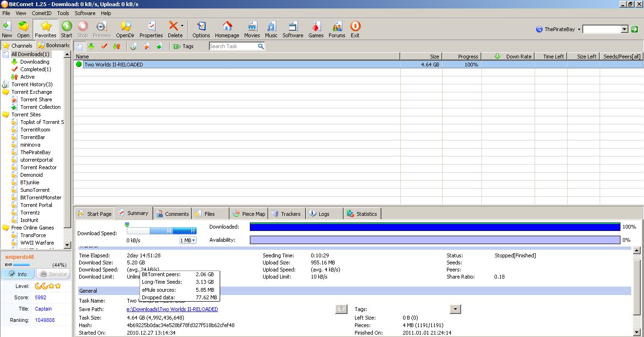
Task: Show active tasks up-down arrows filter
Action: 117,46
